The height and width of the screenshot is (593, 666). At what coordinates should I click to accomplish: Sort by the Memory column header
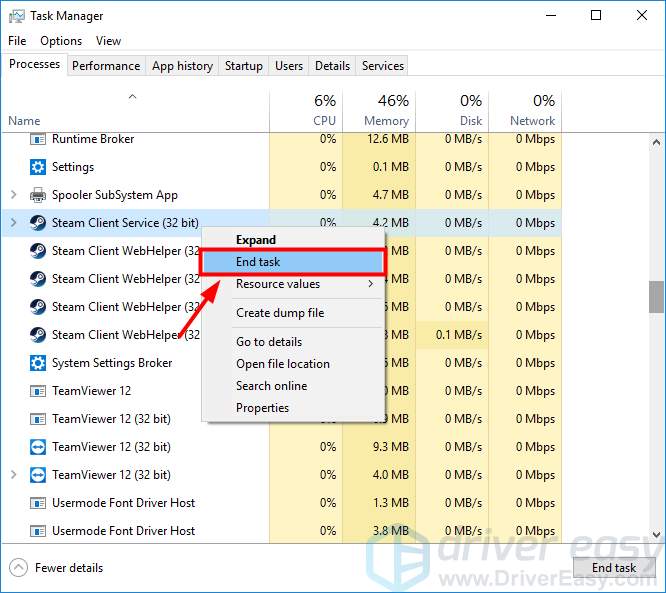pos(378,109)
